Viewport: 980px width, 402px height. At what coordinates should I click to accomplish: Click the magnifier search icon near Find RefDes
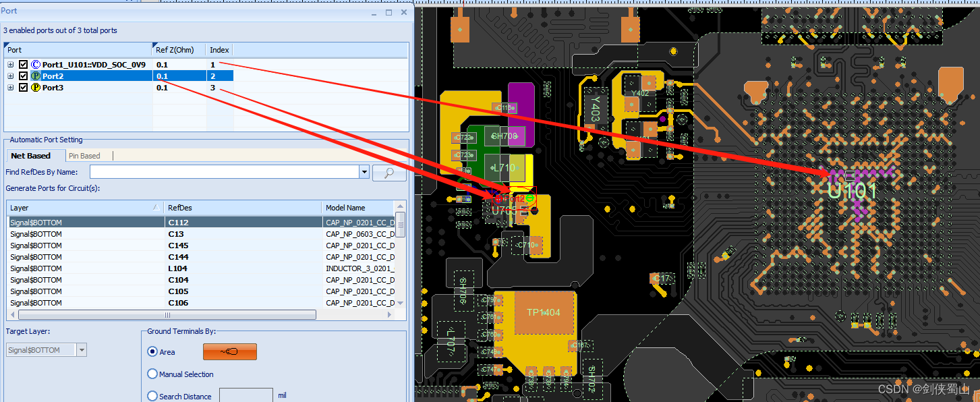click(388, 173)
